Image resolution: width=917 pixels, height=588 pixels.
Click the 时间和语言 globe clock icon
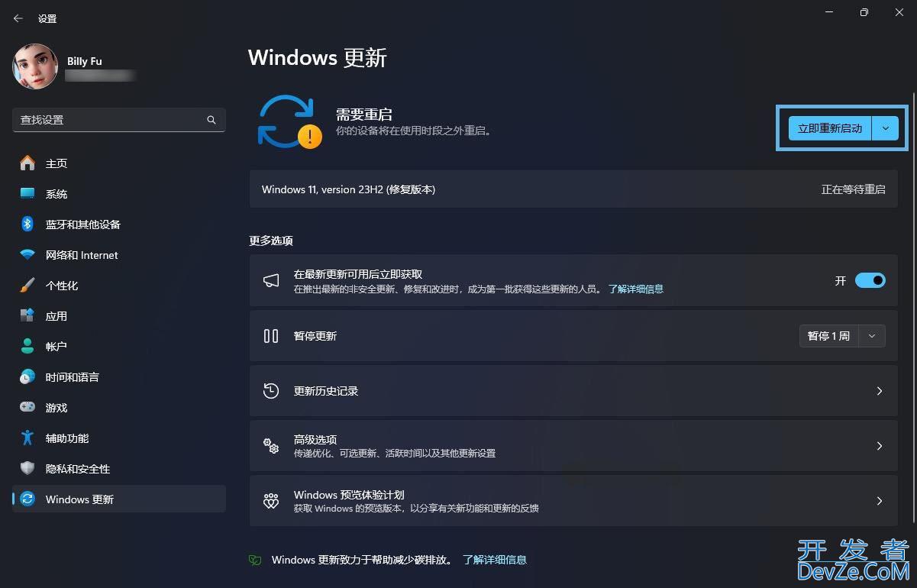click(x=27, y=376)
